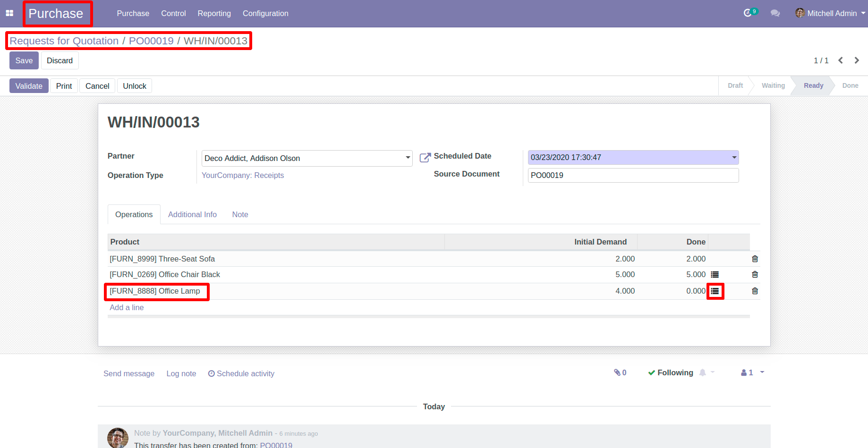
Task: Delete the Office Lamp line
Action: point(755,291)
